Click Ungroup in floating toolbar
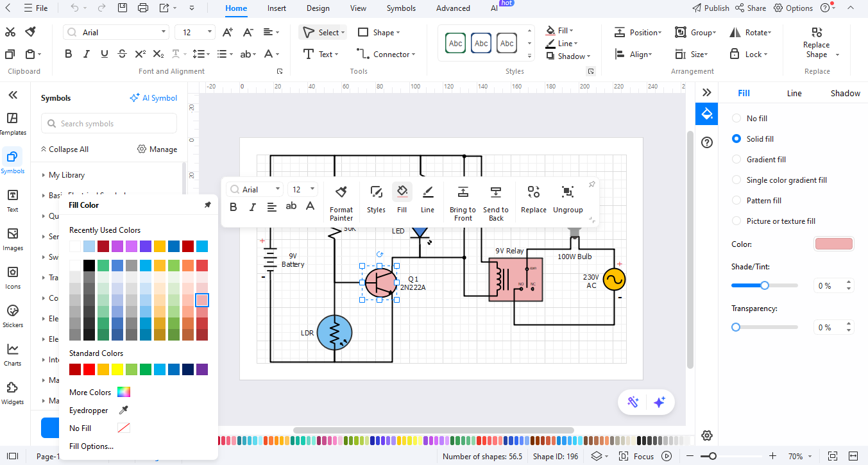The image size is (868, 465). 568,199
